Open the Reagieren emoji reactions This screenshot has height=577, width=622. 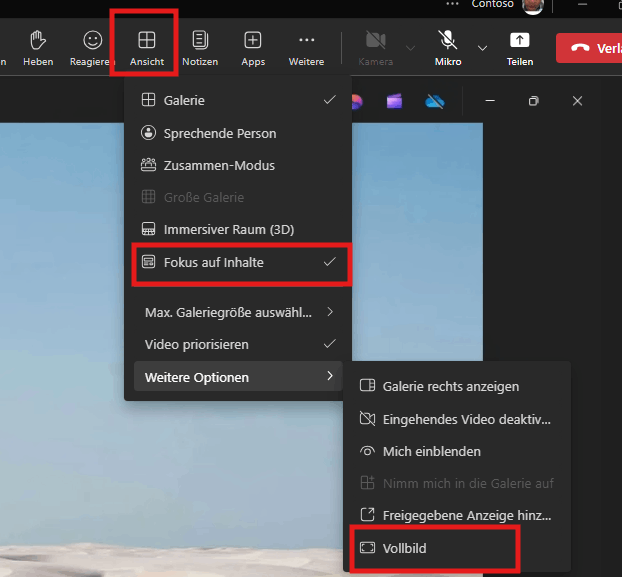pyautogui.click(x=92, y=48)
